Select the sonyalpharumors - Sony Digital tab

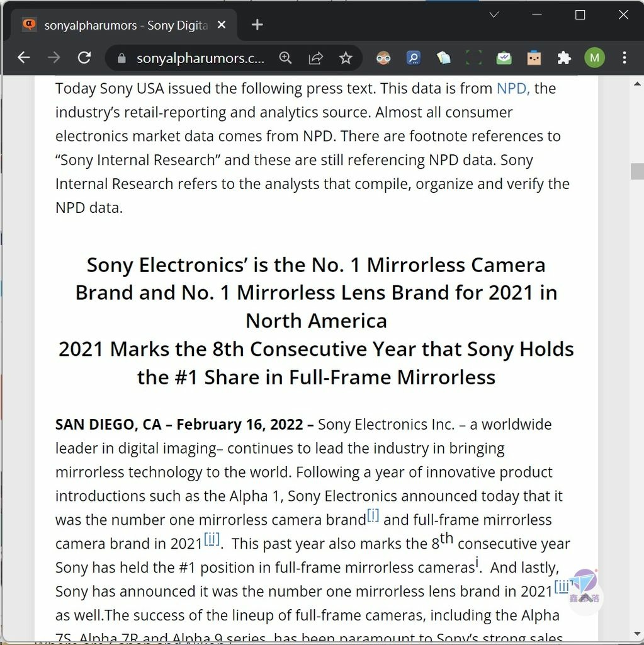(123, 25)
